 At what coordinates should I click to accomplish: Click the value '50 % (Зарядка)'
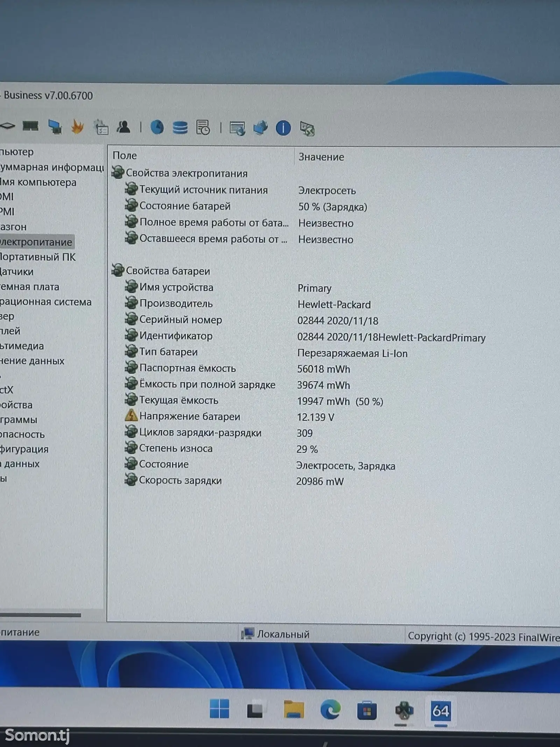tap(332, 207)
